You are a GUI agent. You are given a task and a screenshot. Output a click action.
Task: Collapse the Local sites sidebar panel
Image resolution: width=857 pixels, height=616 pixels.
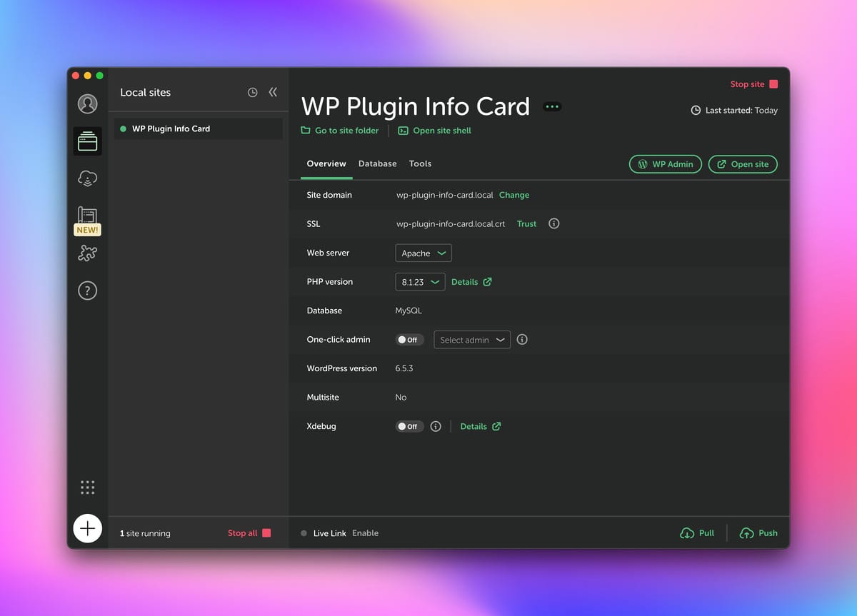273,92
